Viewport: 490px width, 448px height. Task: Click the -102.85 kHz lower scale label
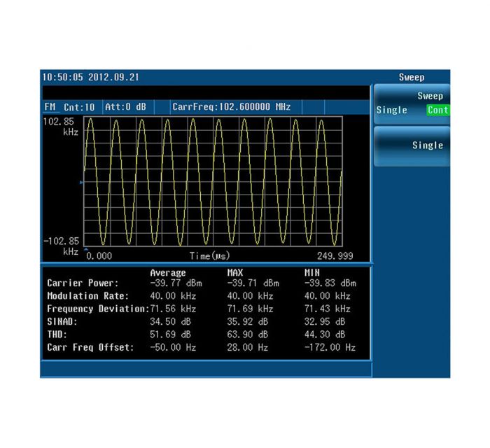tap(61, 245)
